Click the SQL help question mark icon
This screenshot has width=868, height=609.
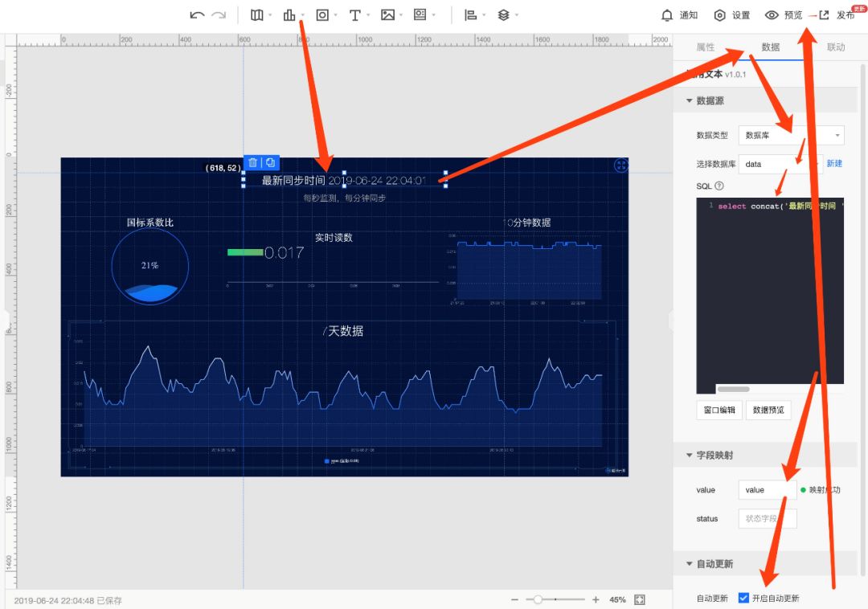pyautogui.click(x=719, y=186)
